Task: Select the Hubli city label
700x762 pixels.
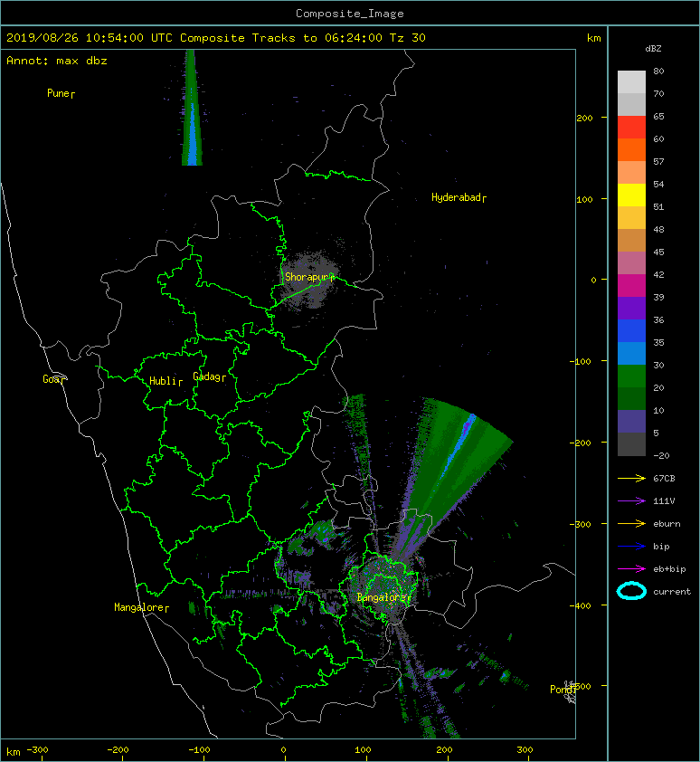Action: [166, 381]
